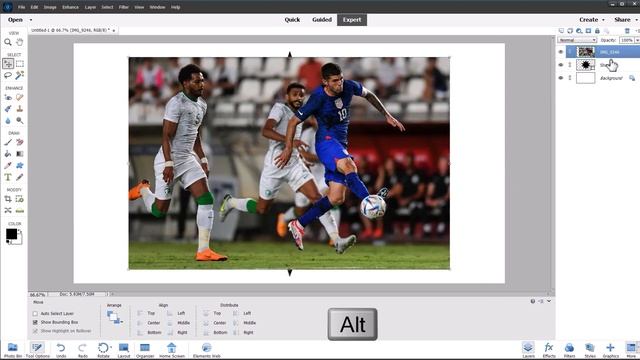Select the Color Picker eyedropper tool
Image resolution: width=640 pixels, height=360 pixels.
pos(8,165)
